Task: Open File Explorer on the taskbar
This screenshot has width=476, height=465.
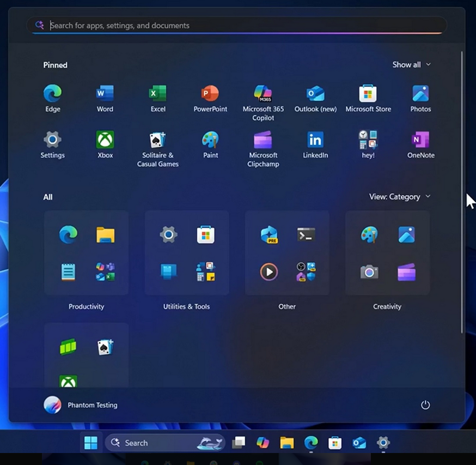Action: (x=287, y=443)
